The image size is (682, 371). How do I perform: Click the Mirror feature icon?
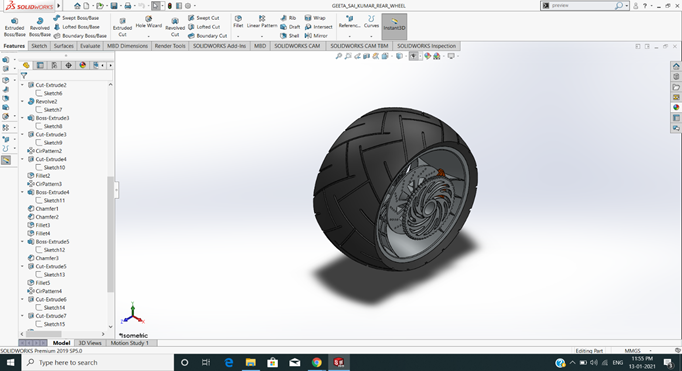coord(316,36)
